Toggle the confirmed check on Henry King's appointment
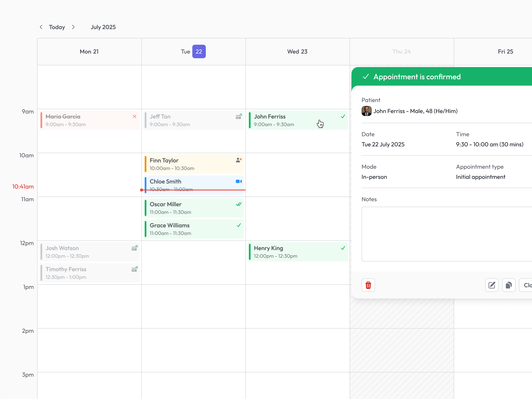 click(343, 248)
